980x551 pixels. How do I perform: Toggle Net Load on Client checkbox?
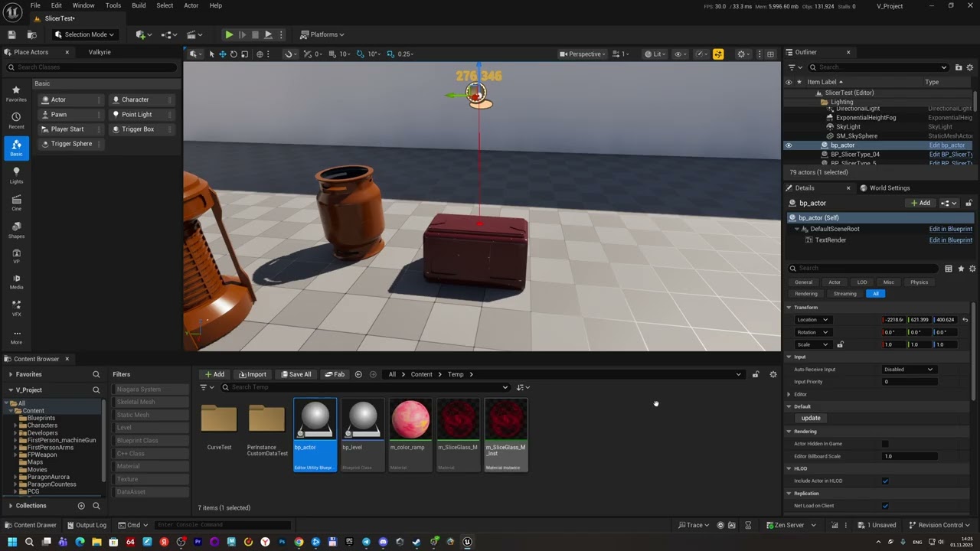885,506
